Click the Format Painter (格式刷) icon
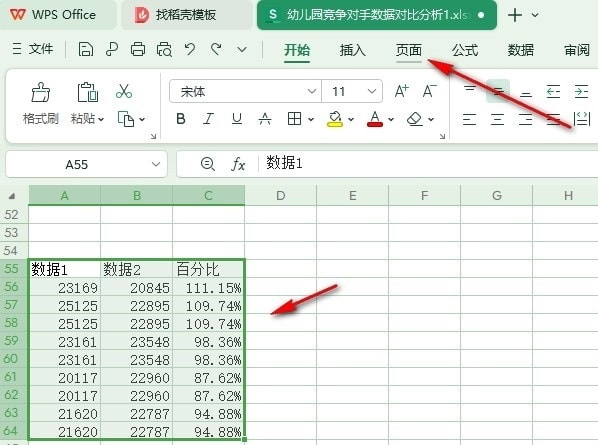Screen dimensions: 598x445 click(40, 92)
